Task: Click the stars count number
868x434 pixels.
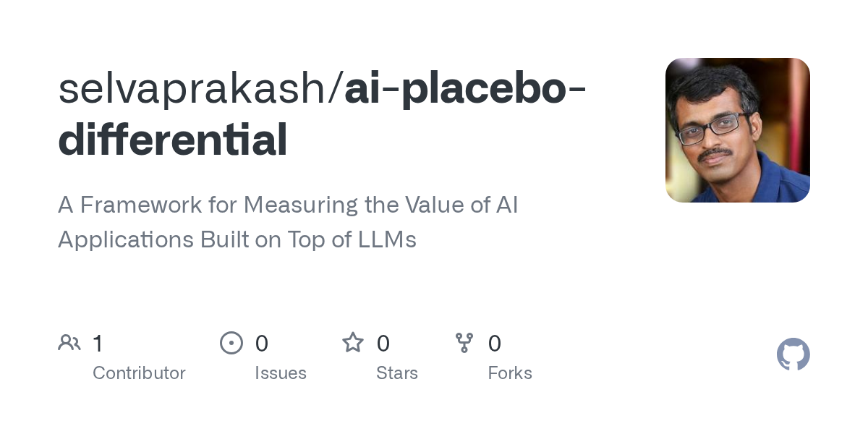Action: coord(383,344)
